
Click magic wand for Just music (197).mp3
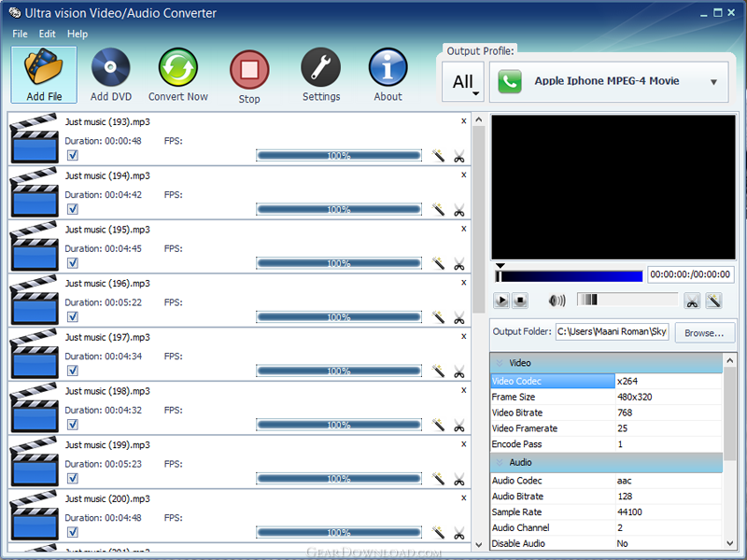(x=438, y=371)
